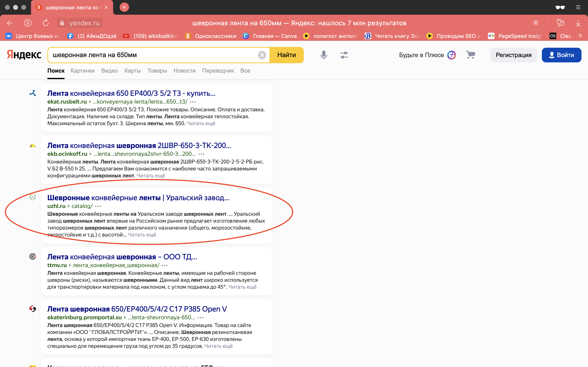The width and height of the screenshot is (588, 367).
Task: Click the bookmark page icon
Action: pos(536,23)
